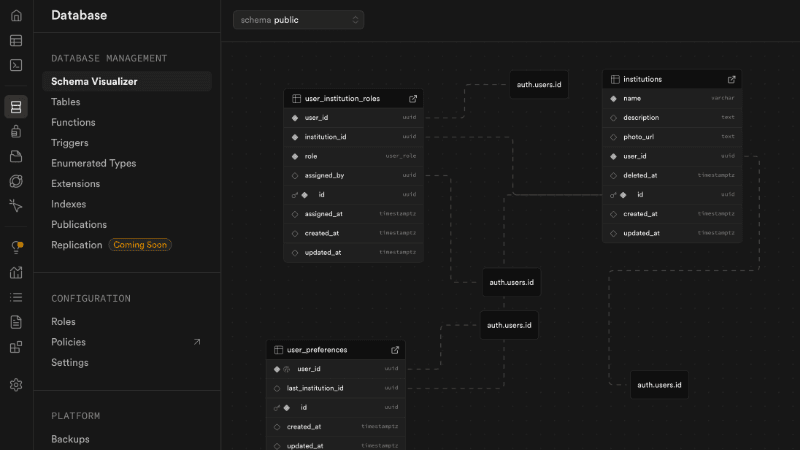Open user_preferences table via external-link icon
Image resolution: width=800 pixels, height=450 pixels.
click(395, 350)
